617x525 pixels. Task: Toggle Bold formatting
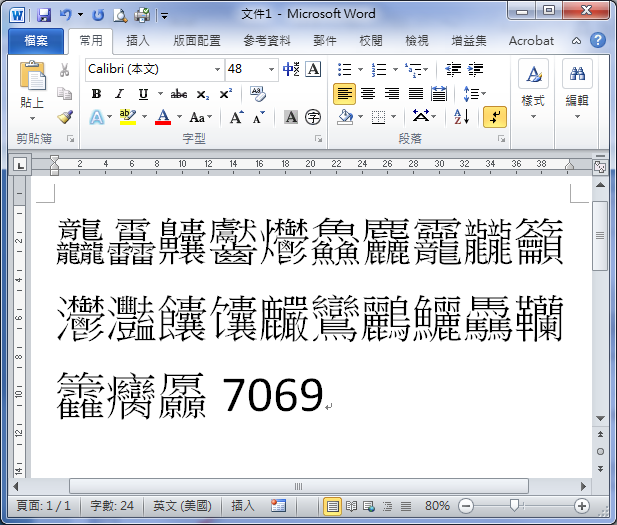click(96, 94)
